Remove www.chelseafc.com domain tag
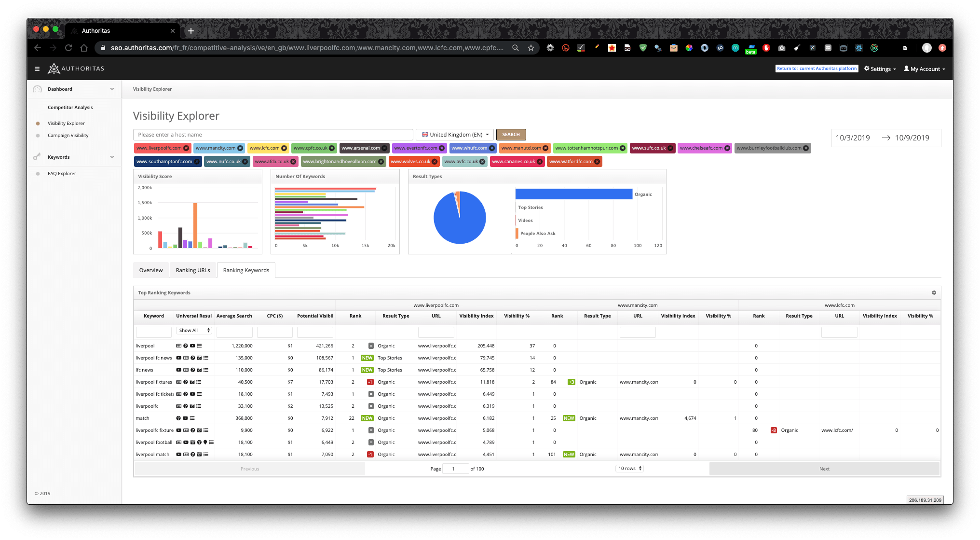This screenshot has height=540, width=980. tap(727, 148)
